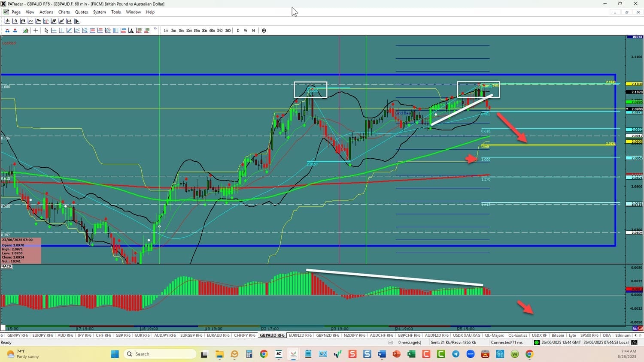This screenshot has height=362, width=644.
Task: Switch to the USDX XAU XAG tab
Action: click(x=467, y=335)
